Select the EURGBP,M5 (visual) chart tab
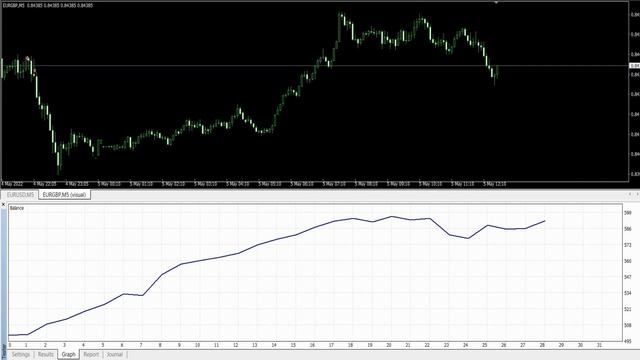This screenshot has height=360, width=640. 64,195
